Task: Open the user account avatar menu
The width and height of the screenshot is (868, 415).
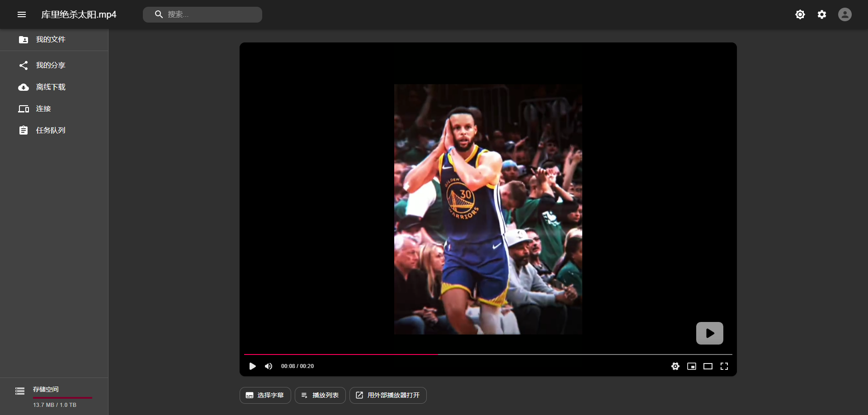Action: (845, 14)
